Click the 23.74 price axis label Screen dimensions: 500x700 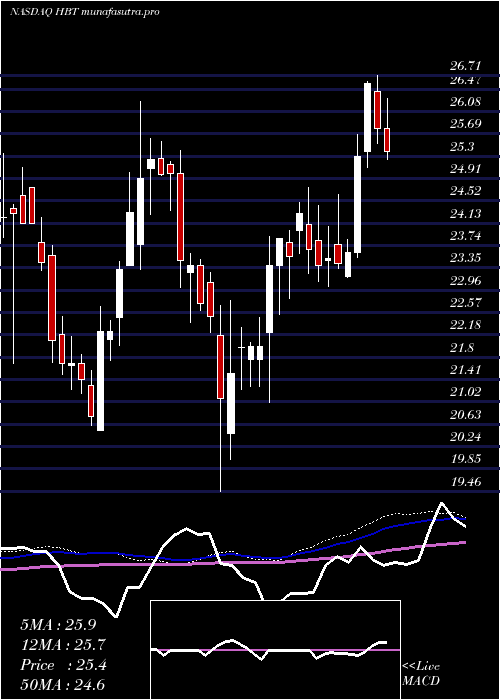pyautogui.click(x=465, y=236)
